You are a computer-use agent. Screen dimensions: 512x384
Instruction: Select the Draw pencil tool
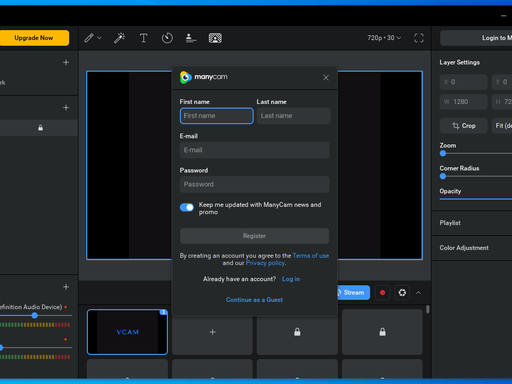(89, 38)
